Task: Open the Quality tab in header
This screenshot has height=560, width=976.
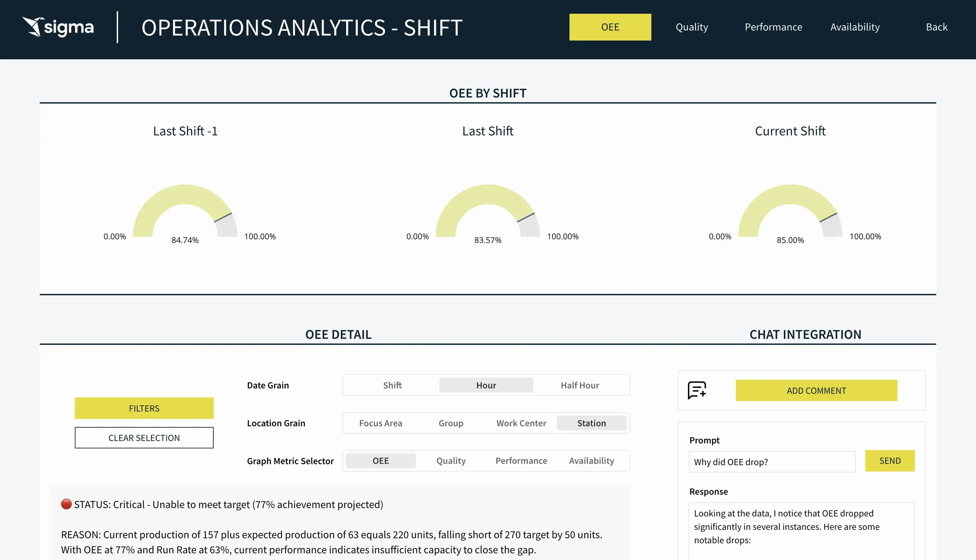Action: [x=692, y=27]
